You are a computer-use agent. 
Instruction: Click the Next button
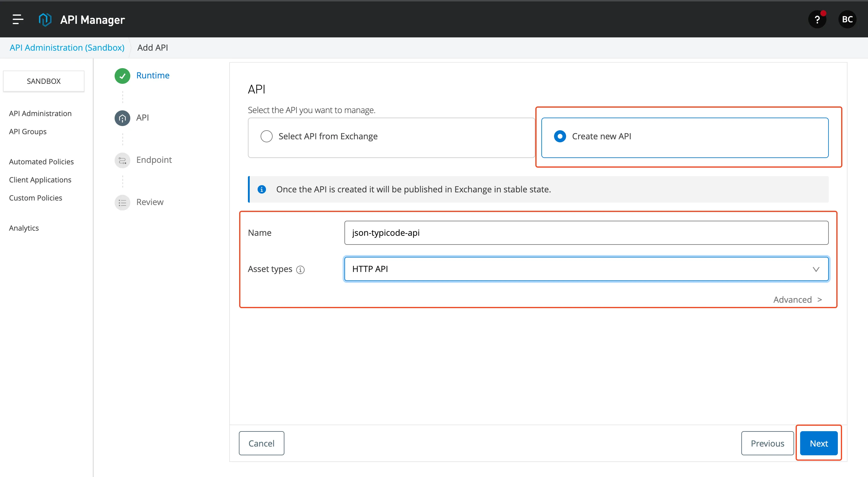click(819, 443)
